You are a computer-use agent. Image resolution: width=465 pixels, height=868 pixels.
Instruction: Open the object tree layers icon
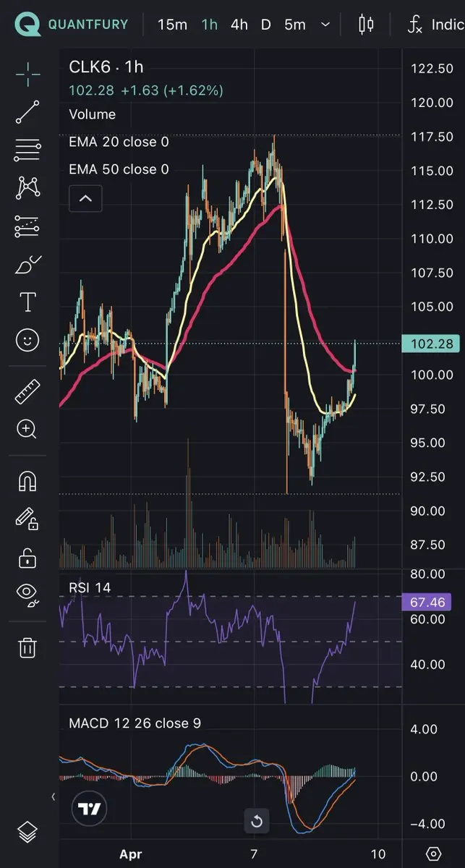(27, 831)
